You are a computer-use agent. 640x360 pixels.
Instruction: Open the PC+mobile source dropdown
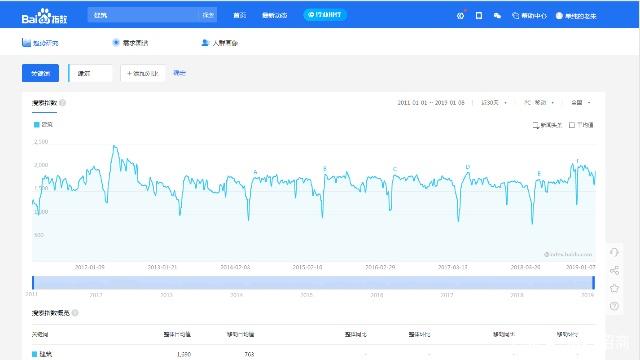tap(539, 102)
